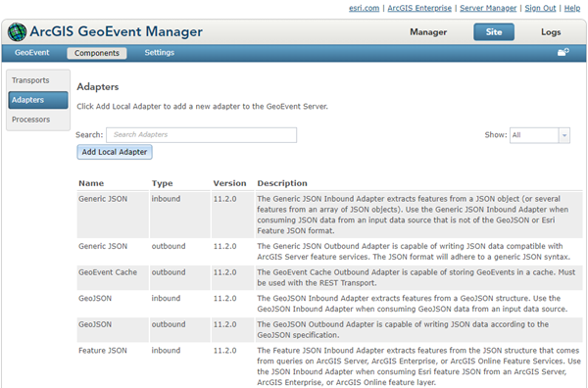588x388 pixels.
Task: Switch to the Manager tab
Action: coord(428,32)
